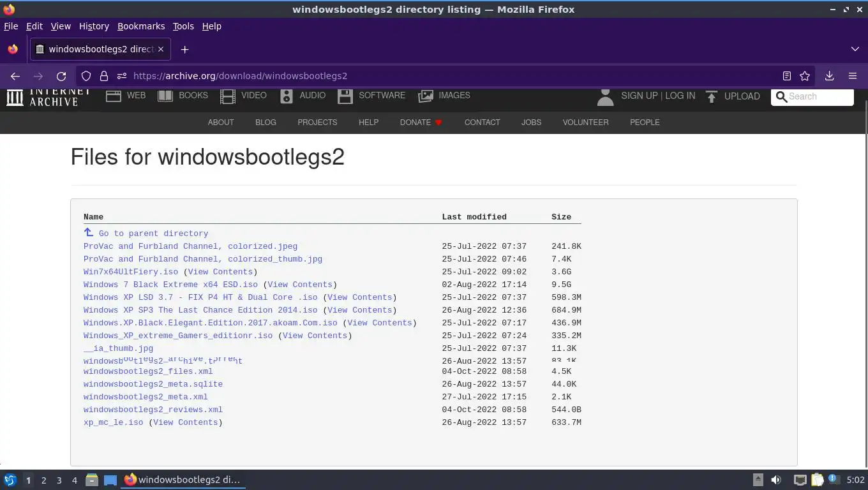Open windowsbootlegs2_meta.sqlite link
The image size is (868, 490).
tap(153, 384)
